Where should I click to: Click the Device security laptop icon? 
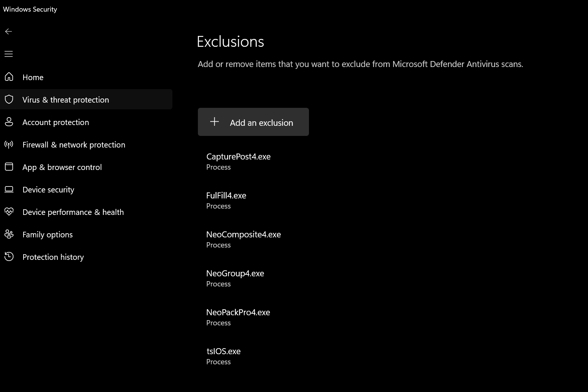[9, 189]
